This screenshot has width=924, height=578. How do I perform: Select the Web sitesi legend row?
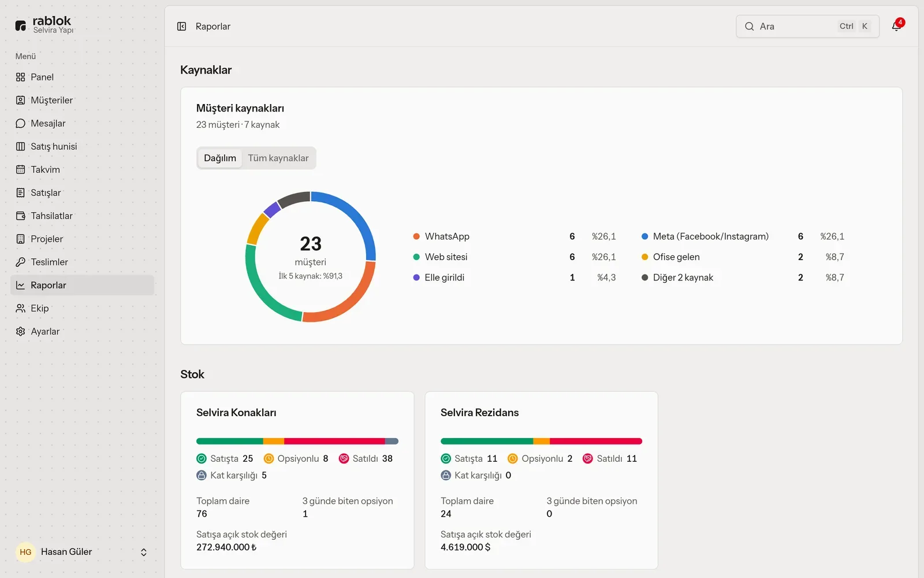pyautogui.click(x=515, y=257)
